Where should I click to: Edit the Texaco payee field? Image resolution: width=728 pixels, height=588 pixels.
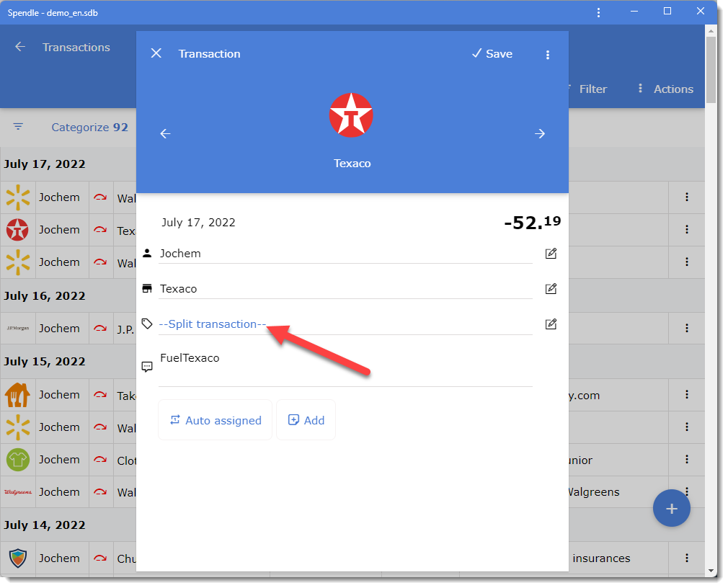click(551, 289)
